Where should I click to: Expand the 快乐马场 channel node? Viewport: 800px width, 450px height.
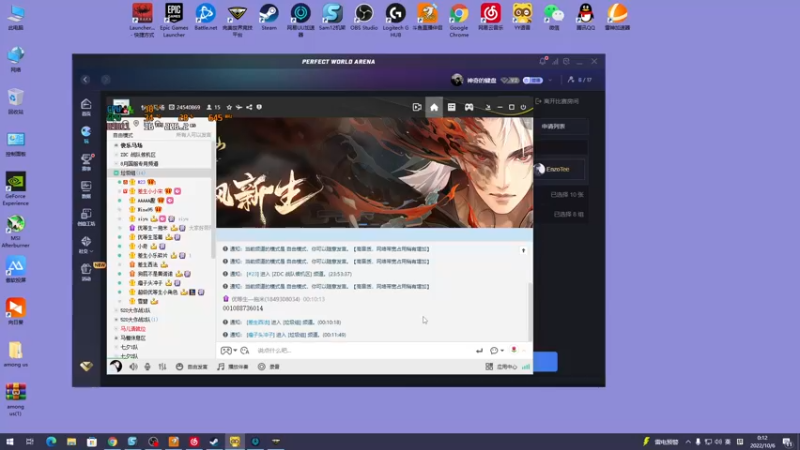[116, 145]
